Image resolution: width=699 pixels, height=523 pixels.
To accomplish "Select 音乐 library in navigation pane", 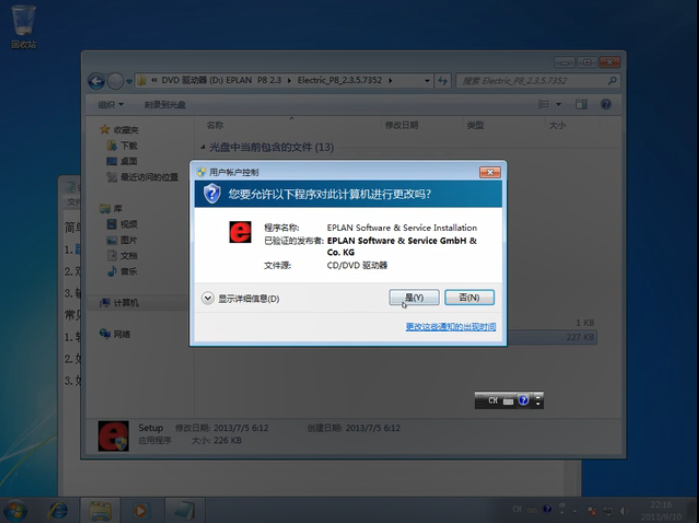I will point(122,271).
